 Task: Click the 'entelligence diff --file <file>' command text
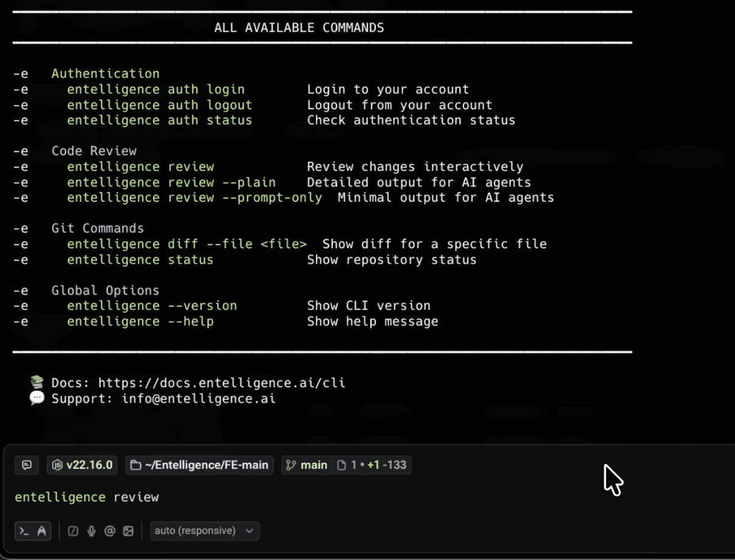click(x=187, y=244)
